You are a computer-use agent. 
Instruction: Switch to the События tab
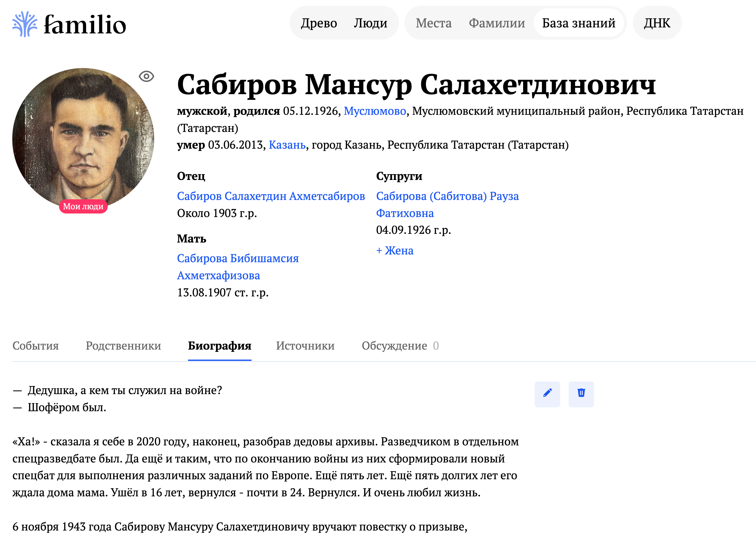(x=35, y=345)
